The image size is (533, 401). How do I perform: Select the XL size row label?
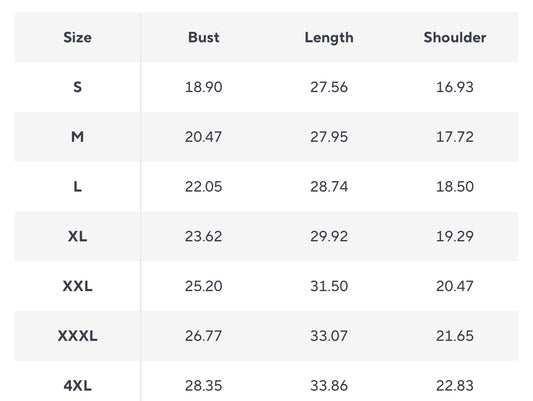coord(78,236)
